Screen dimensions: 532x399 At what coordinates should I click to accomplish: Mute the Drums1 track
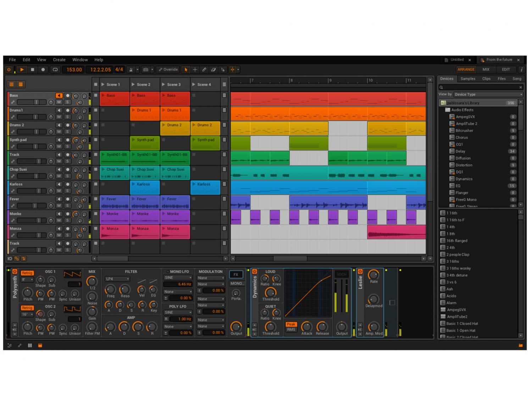click(59, 117)
